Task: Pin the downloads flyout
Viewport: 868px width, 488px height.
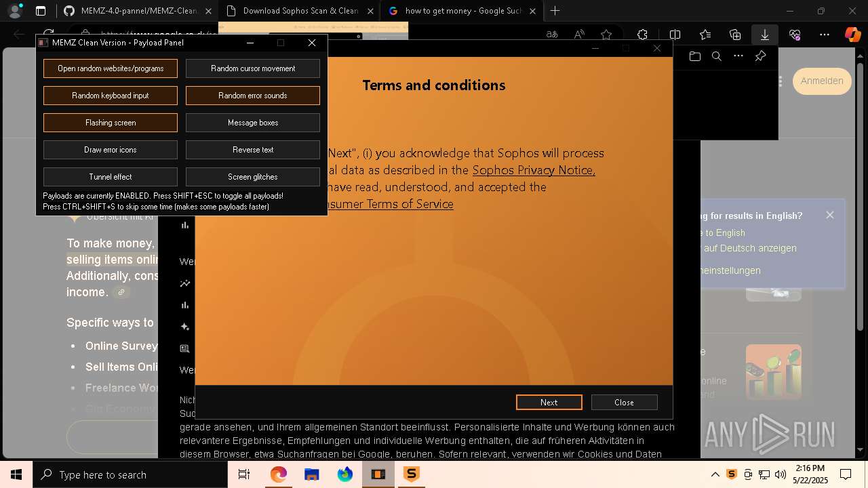Action: click(760, 56)
